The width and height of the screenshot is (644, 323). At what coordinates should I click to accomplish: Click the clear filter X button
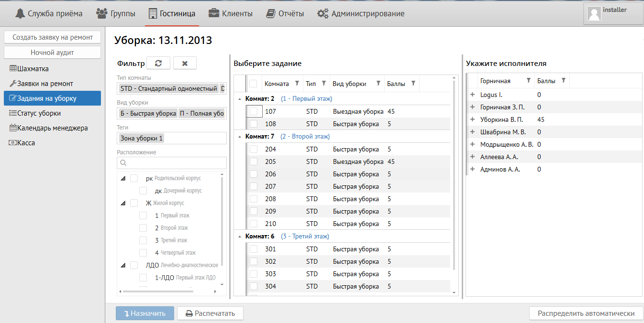(185, 63)
